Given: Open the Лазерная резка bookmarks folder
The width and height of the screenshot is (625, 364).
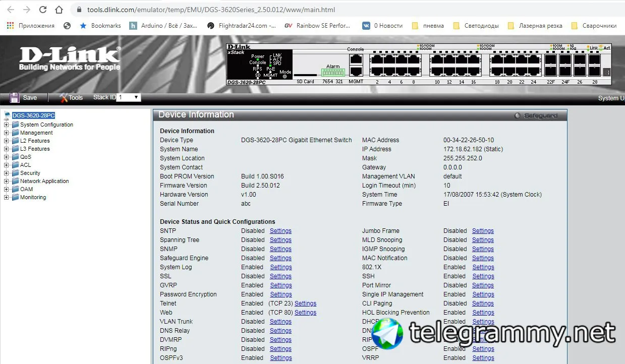Looking at the screenshot, I should coord(535,26).
